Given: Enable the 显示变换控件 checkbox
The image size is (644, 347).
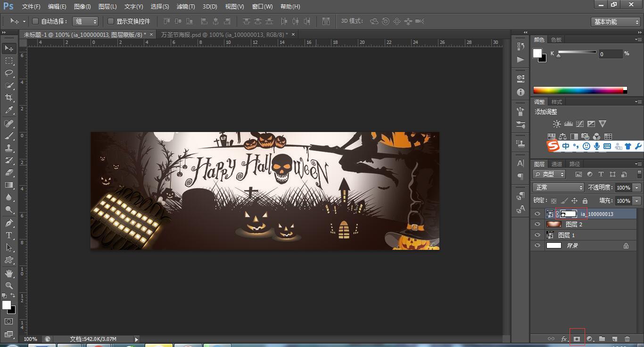Looking at the screenshot, I should (x=111, y=21).
